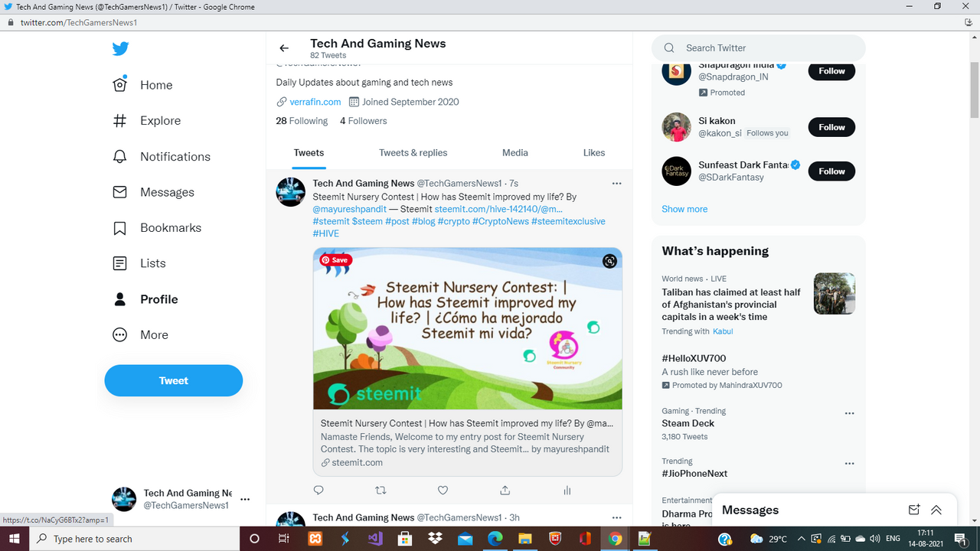Reply to the Steemit Nursery tweet
Image resolution: width=980 pixels, height=551 pixels.
tap(318, 490)
